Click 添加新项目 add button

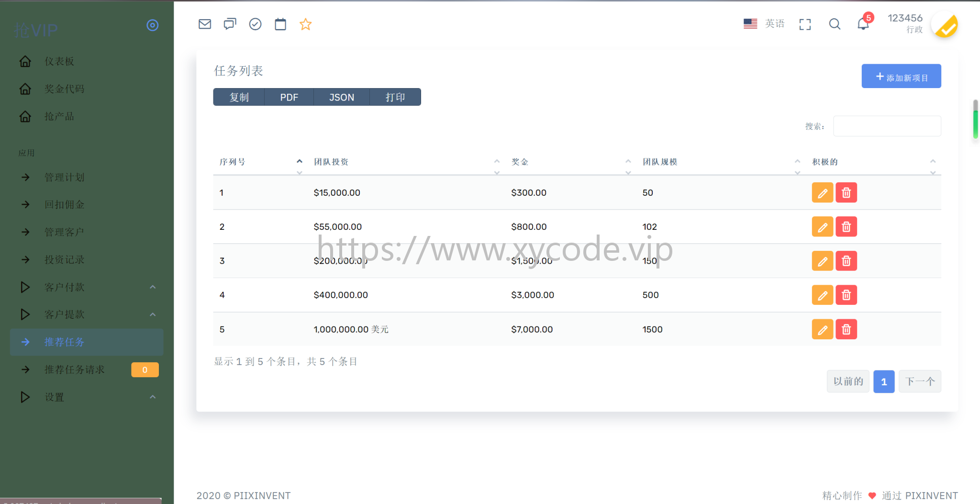[x=902, y=77]
